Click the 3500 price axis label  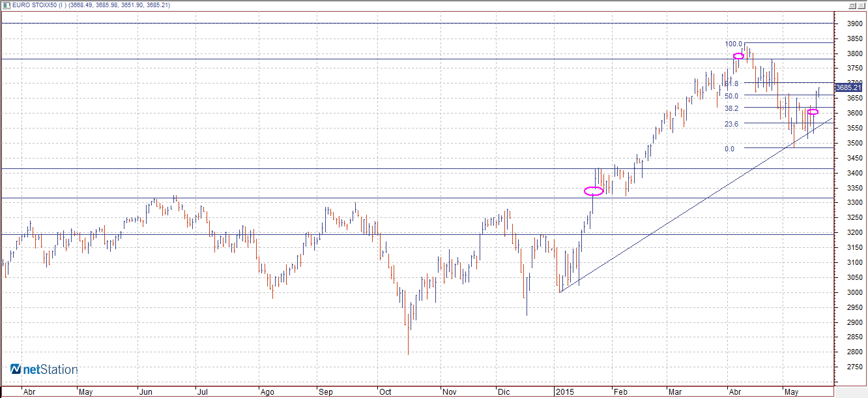coord(854,144)
